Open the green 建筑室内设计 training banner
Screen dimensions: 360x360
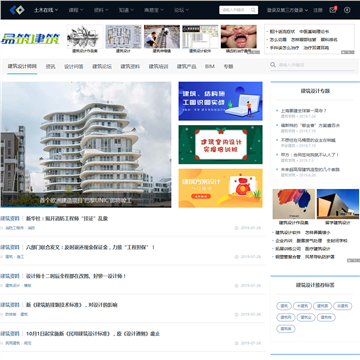[x=220, y=145]
